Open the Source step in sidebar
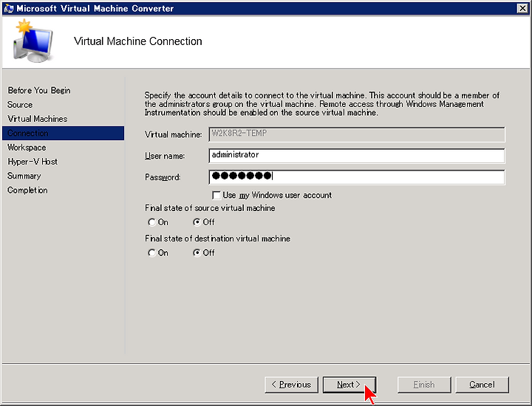The height and width of the screenshot is (406, 532). click(20, 105)
